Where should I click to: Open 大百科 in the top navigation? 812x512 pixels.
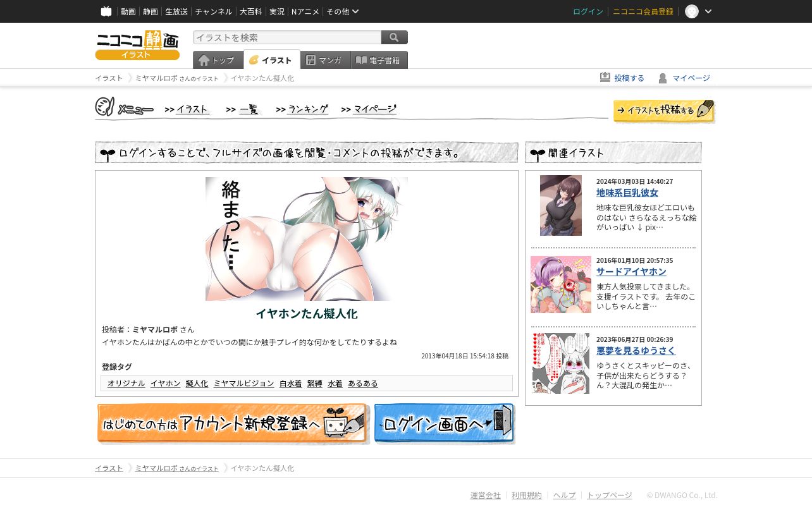251,11
